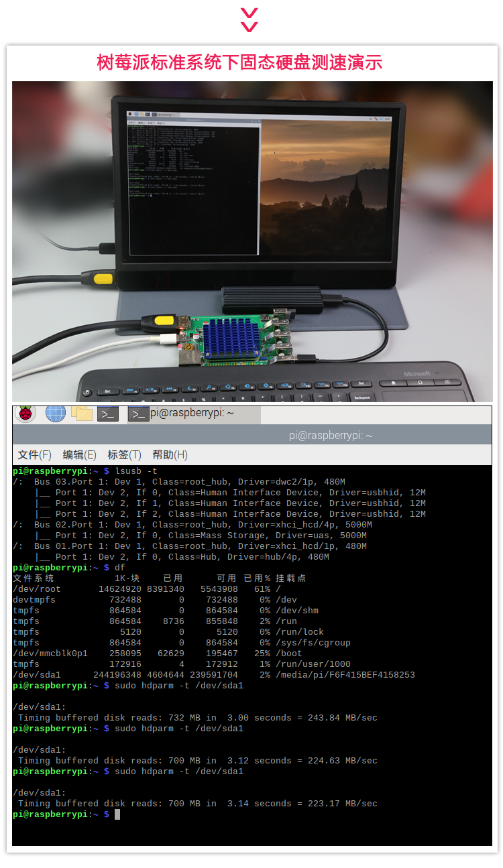Open the 编辑(E) menu
Screen dimensions: 503x868
pos(80,454)
